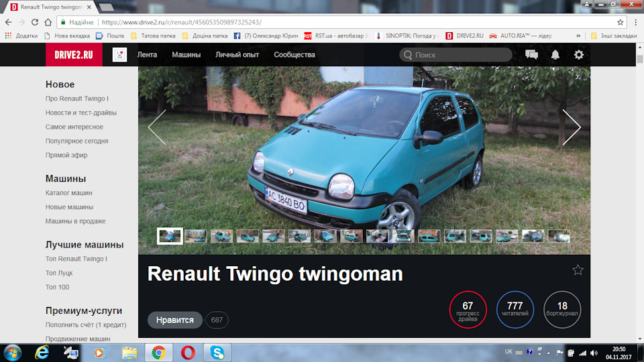Open the Доціна папка bookmark folder

(x=205, y=36)
